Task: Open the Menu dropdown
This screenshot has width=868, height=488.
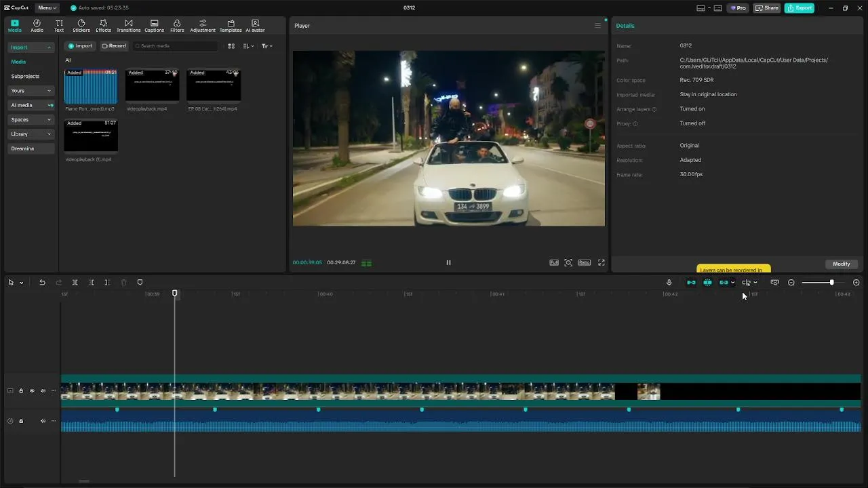Action: pyautogui.click(x=47, y=8)
